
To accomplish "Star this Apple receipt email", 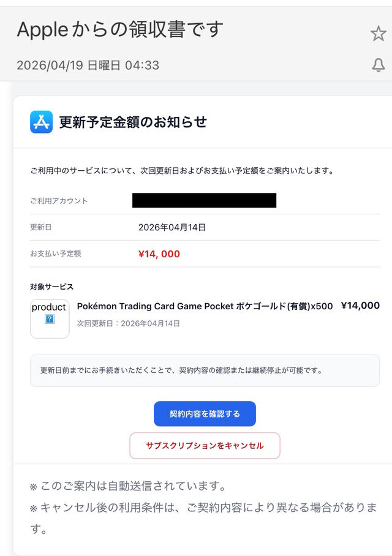I will pyautogui.click(x=378, y=34).
